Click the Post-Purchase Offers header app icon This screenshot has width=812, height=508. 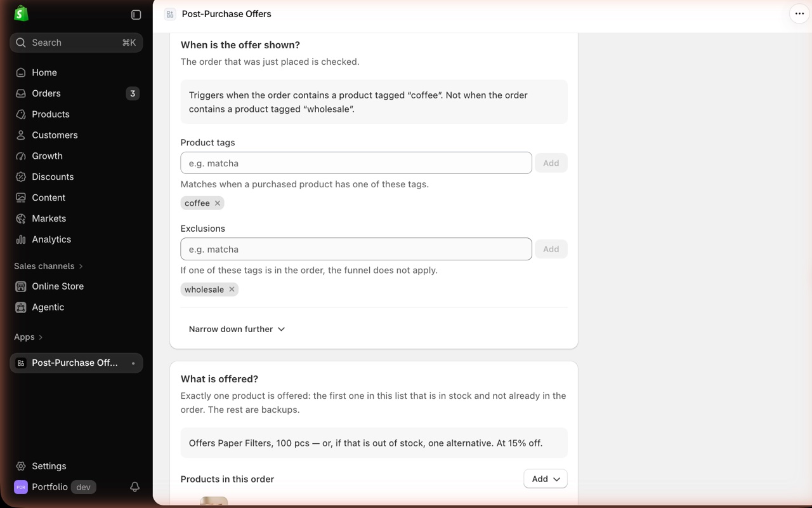pos(170,14)
